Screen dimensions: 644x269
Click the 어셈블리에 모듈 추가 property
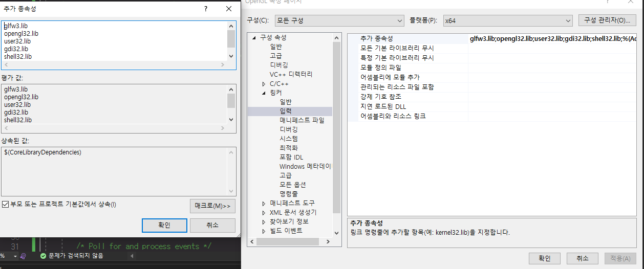click(492, 77)
